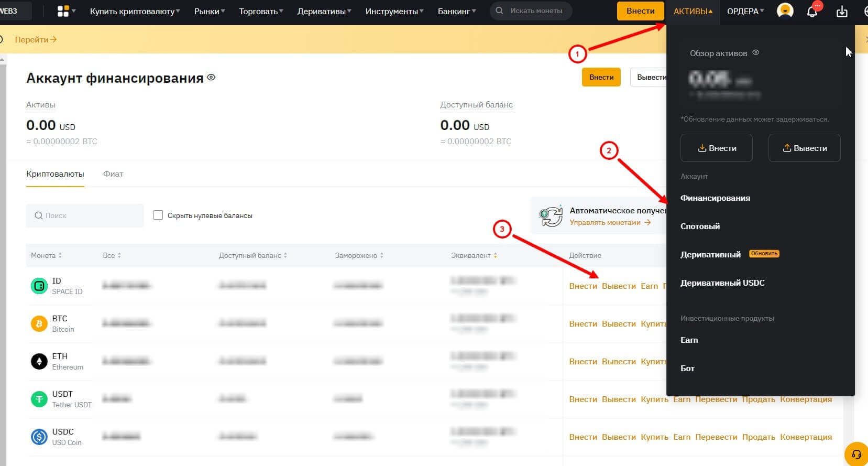Open the support headset chat icon

pos(856,454)
